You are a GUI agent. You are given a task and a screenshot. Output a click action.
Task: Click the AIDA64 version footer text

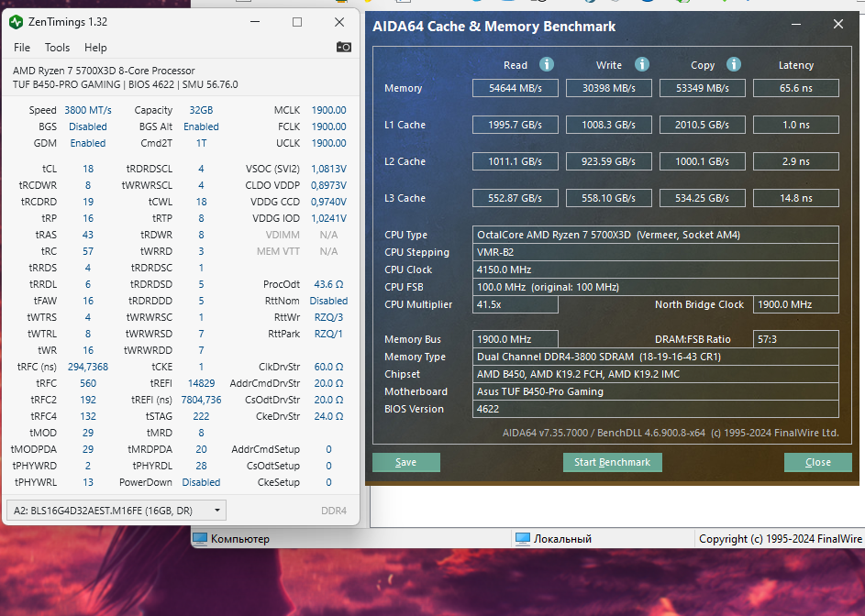click(x=671, y=433)
